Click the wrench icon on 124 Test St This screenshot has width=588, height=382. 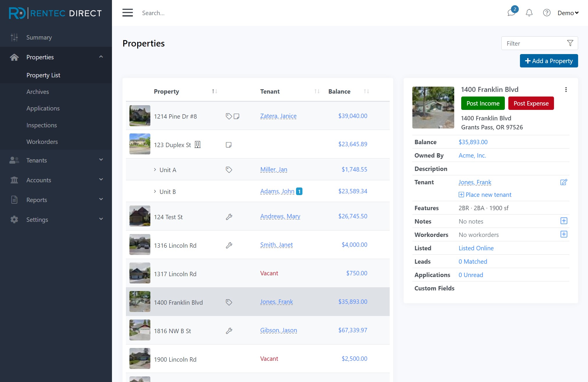[229, 217]
